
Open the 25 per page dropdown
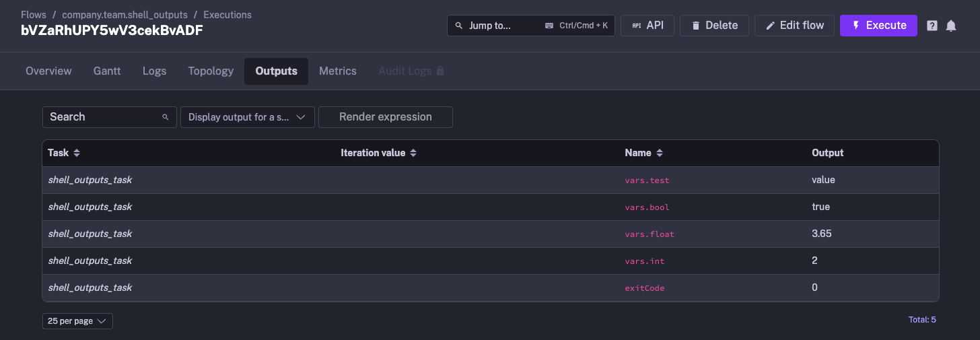click(77, 321)
